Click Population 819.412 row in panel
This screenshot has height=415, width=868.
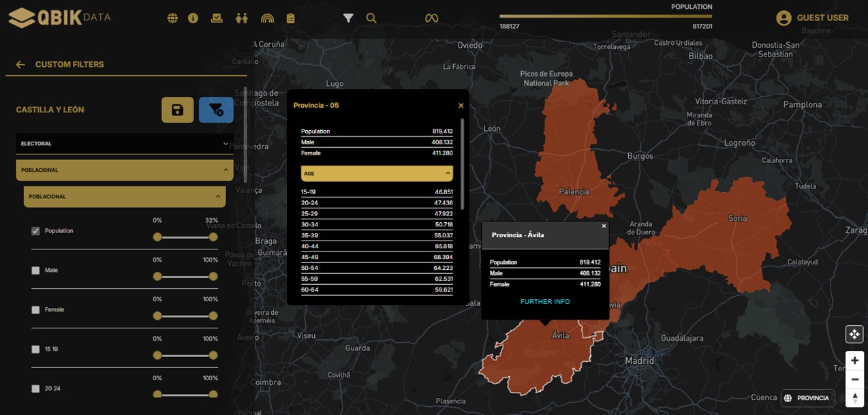(377, 132)
